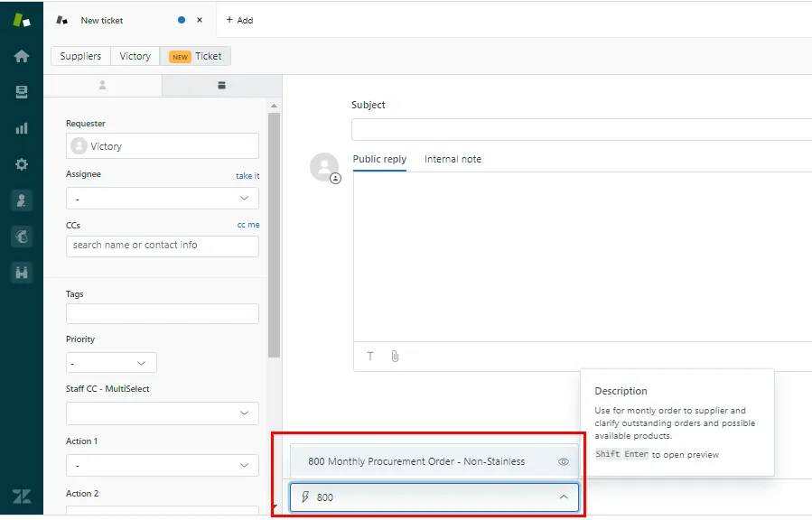Open the Zendesk Home icon in sidebar
812x520 pixels.
[22, 56]
